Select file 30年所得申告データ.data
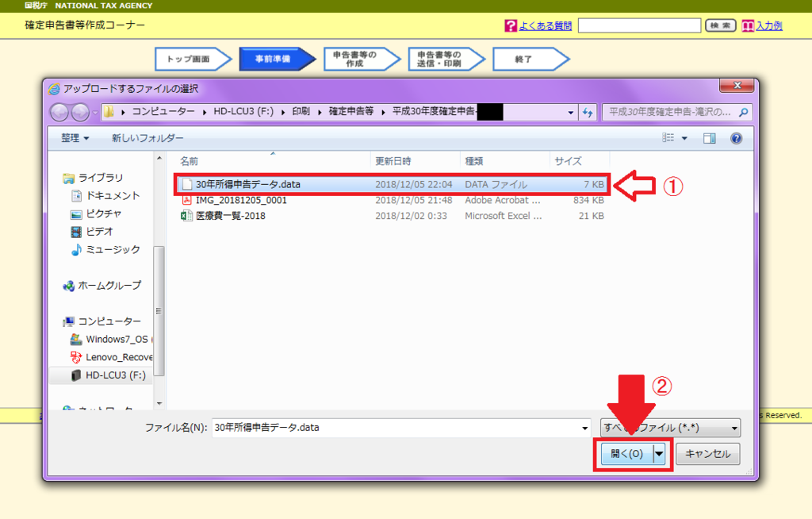Image resolution: width=812 pixels, height=519 pixels. [x=392, y=185]
